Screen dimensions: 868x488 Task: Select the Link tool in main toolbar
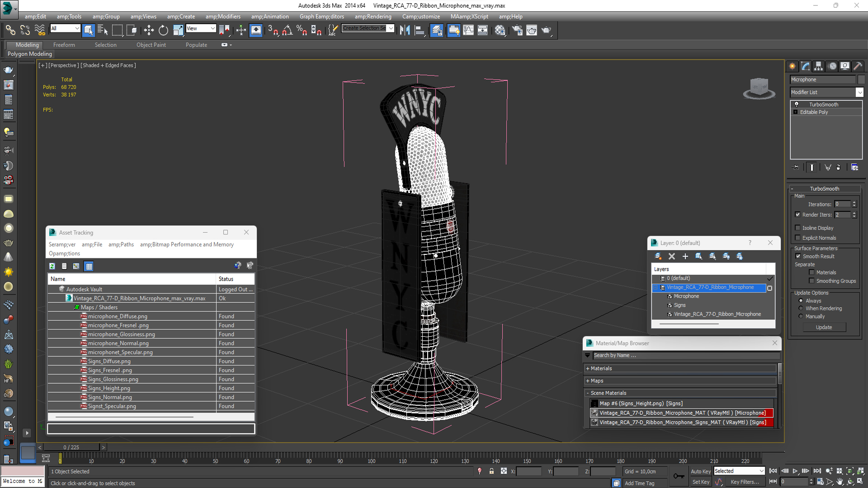pos(10,30)
